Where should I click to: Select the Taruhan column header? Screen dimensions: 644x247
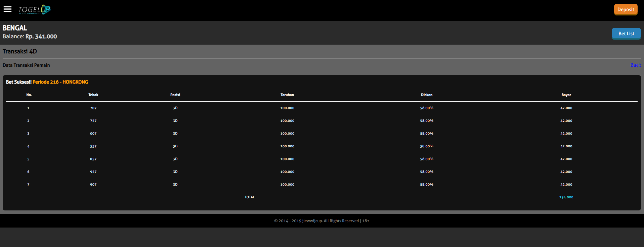click(x=287, y=95)
